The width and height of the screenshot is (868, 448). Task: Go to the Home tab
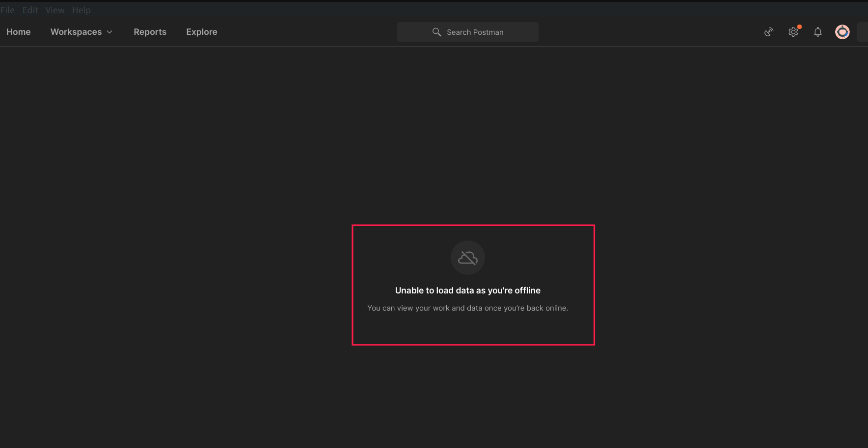tap(19, 32)
